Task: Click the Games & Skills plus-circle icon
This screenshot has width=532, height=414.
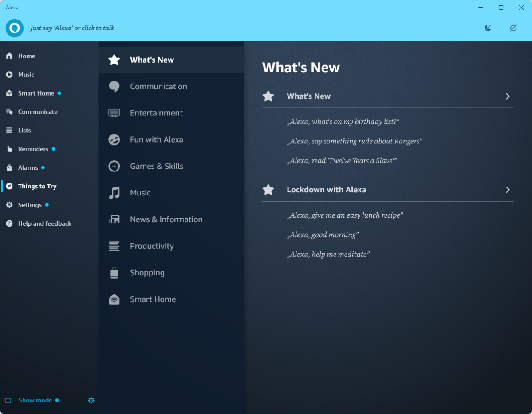Action: coord(114,166)
